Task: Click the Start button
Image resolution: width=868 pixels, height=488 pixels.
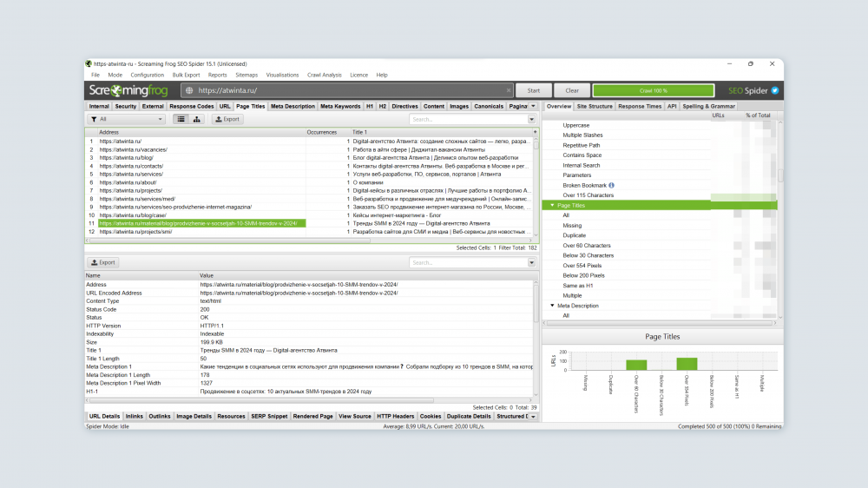Action: [x=534, y=90]
